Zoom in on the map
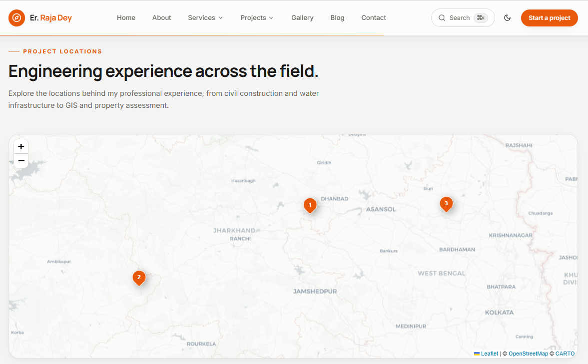588x364 pixels. [x=21, y=146]
